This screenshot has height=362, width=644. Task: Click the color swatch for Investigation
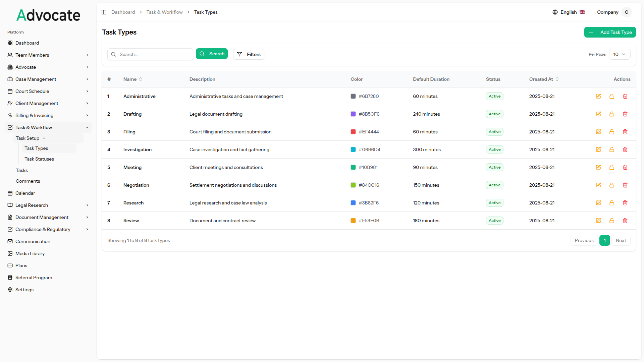pos(353,149)
